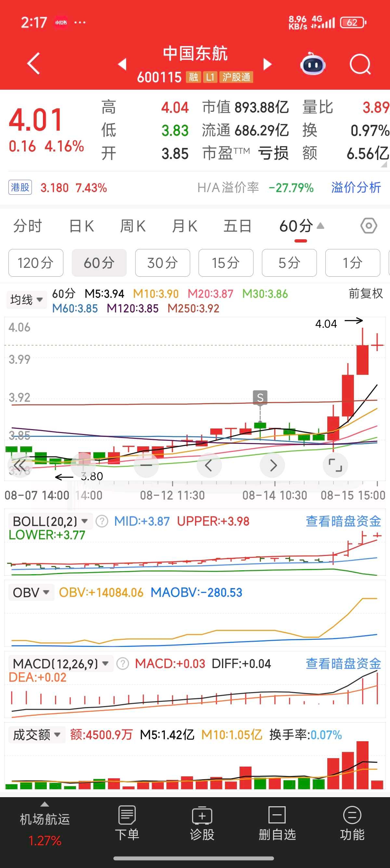Tap the 沪股通 badge
The image size is (390, 868).
[236, 77]
